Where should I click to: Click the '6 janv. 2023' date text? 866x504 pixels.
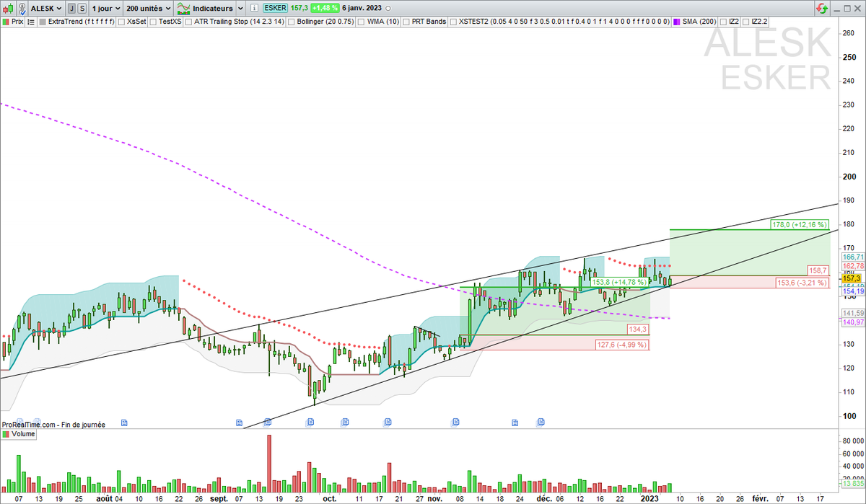click(362, 8)
